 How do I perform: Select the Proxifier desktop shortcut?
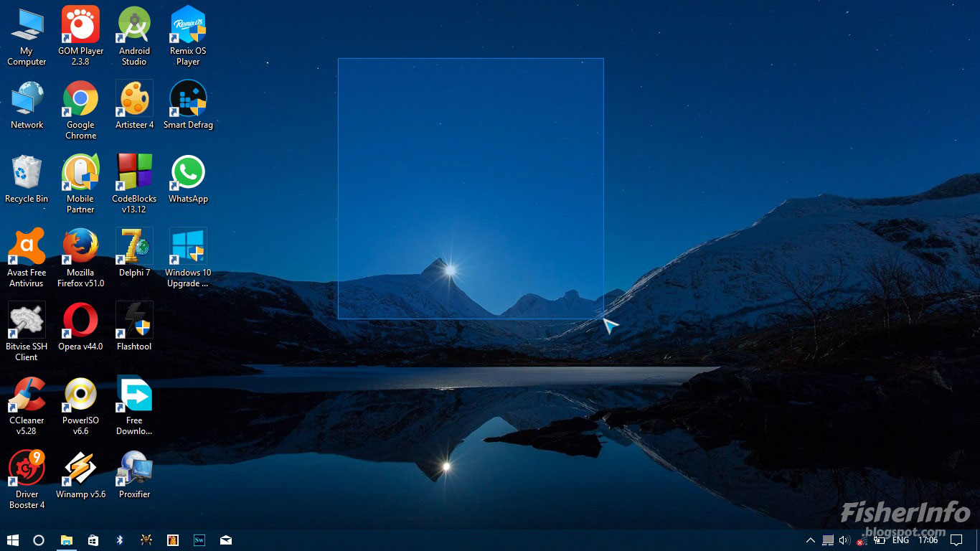134,474
